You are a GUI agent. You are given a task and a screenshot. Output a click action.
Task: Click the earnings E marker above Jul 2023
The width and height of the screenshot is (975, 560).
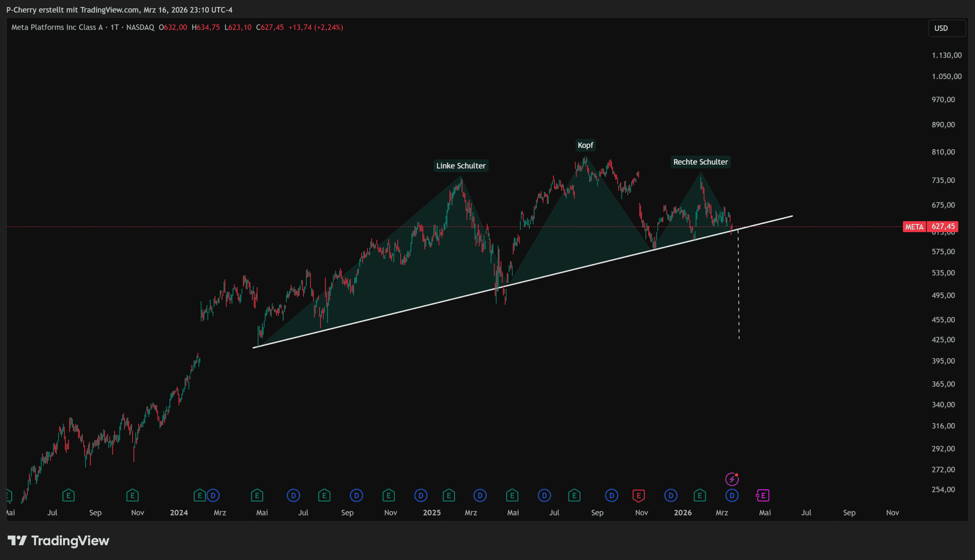(x=69, y=495)
